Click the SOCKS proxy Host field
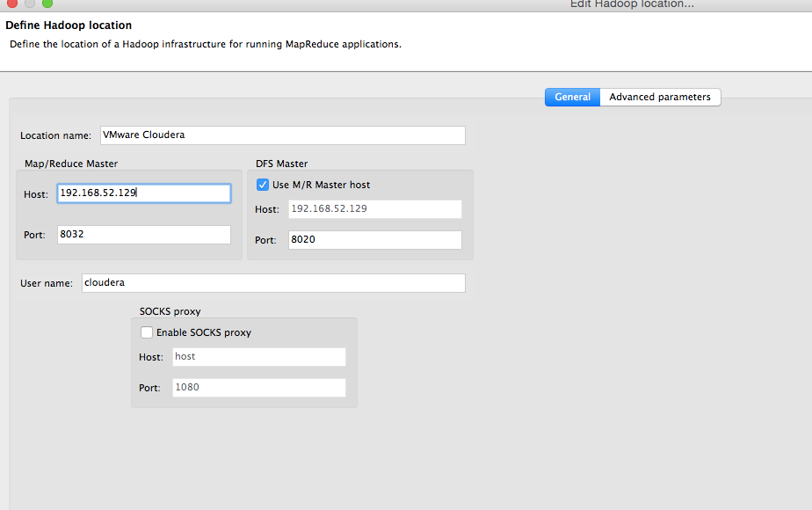The image size is (812, 510). 259,357
